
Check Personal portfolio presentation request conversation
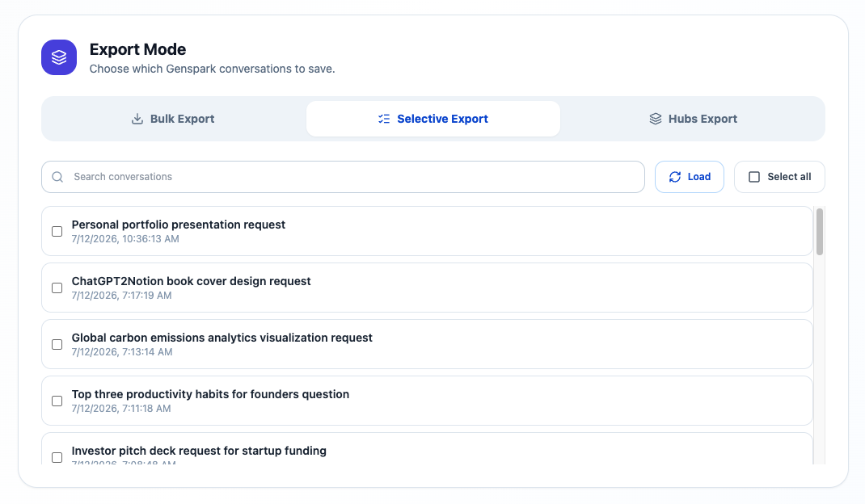(57, 232)
